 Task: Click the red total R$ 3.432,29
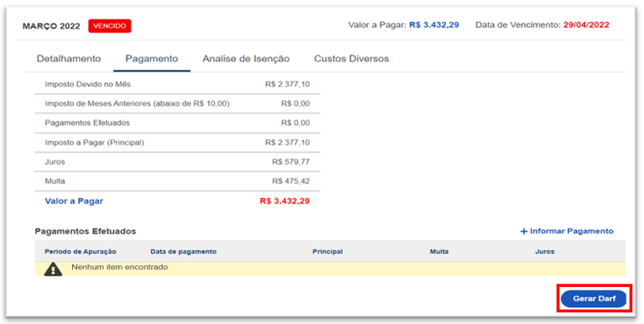point(284,201)
